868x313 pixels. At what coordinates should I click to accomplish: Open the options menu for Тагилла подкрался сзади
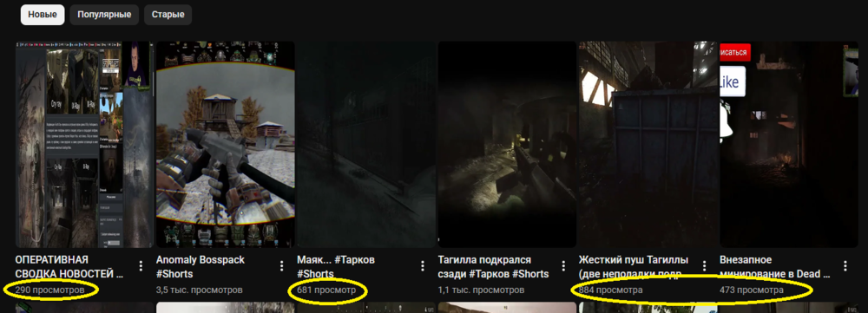[x=563, y=266]
